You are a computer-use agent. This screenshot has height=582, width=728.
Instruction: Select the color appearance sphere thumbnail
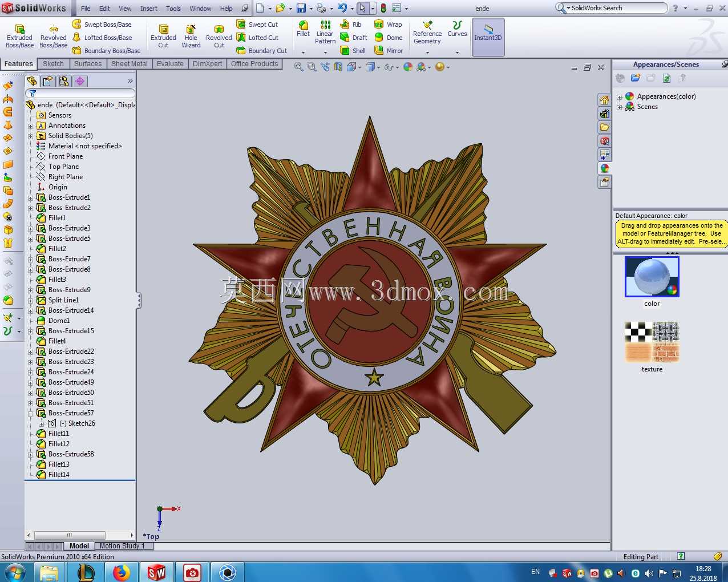tap(652, 277)
